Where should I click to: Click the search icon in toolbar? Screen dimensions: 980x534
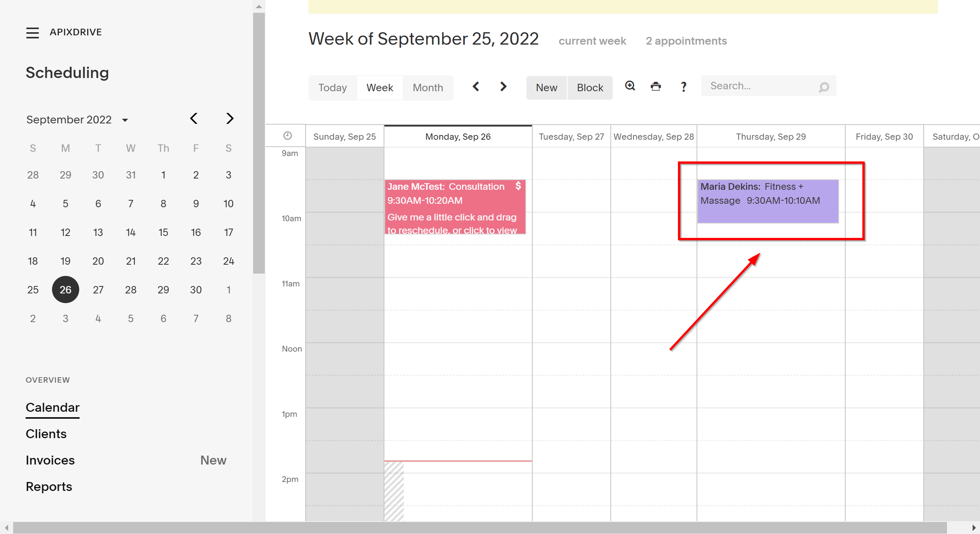(x=824, y=87)
